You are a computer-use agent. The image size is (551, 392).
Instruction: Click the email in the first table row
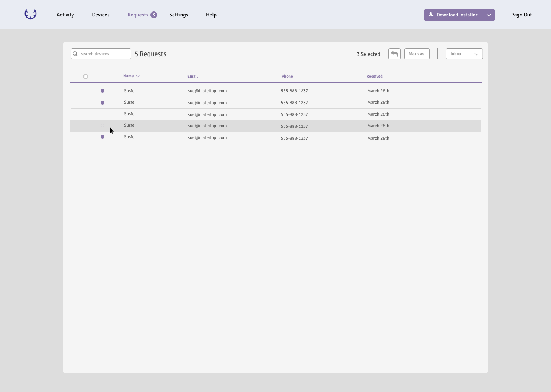click(207, 91)
